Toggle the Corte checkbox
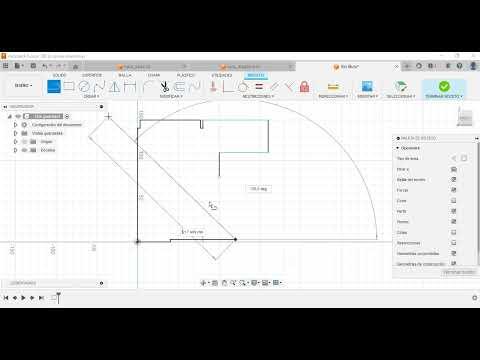480x360 pixels. 453,201
